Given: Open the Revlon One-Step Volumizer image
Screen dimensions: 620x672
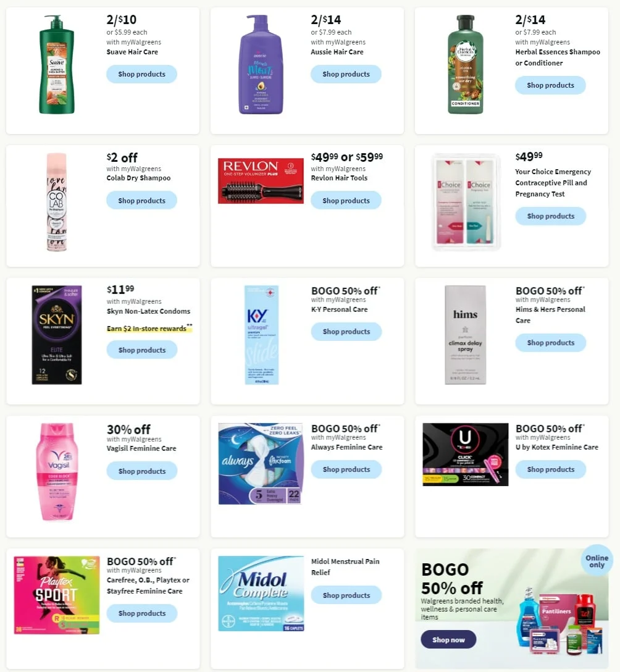Looking at the screenshot, I should click(261, 181).
